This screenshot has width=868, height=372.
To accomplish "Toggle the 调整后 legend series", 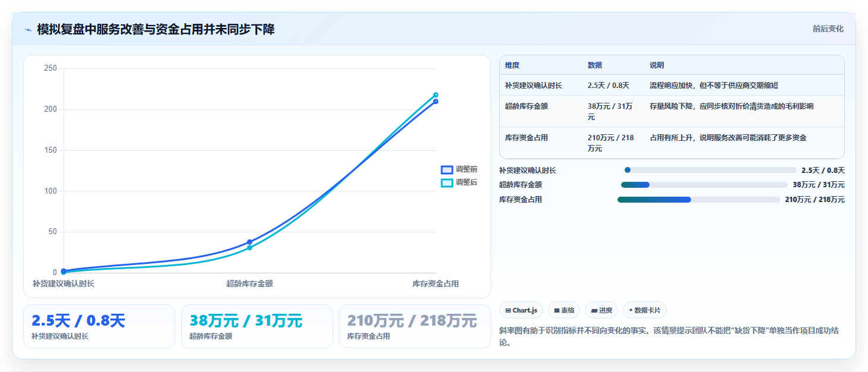I will (459, 182).
